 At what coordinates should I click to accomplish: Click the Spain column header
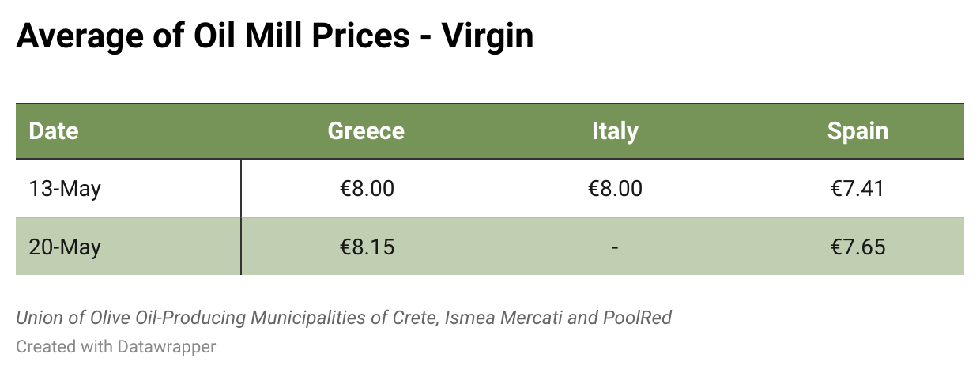tap(857, 131)
